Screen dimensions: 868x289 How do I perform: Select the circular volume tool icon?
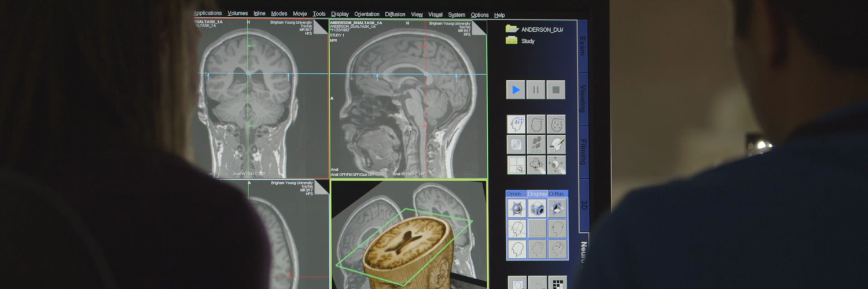click(x=516, y=144)
